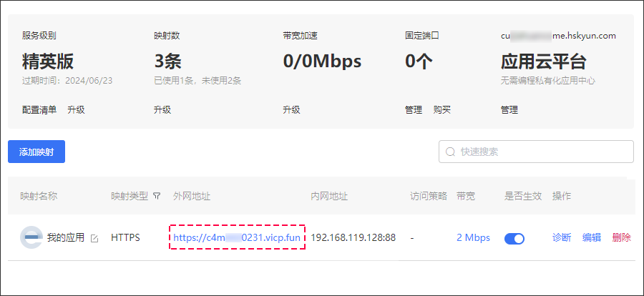Screen dimensions: 644x296
Task: Open the https vicp.fun external address link
Action: [237, 237]
